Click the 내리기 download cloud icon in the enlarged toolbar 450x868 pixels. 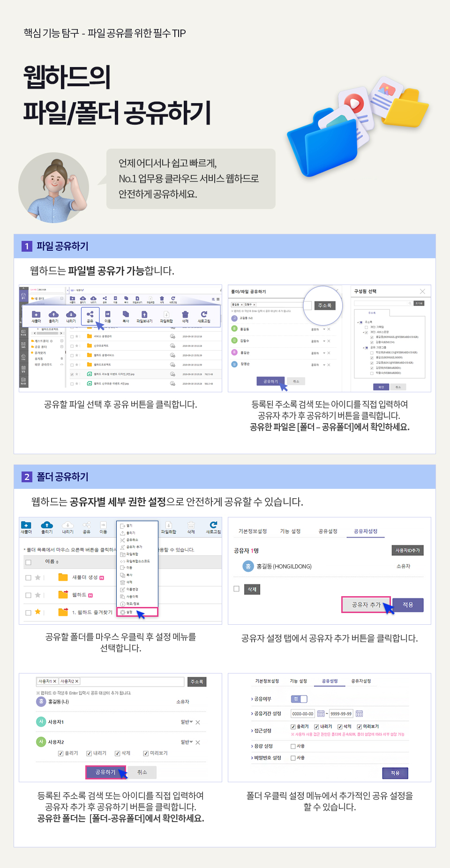tap(71, 314)
